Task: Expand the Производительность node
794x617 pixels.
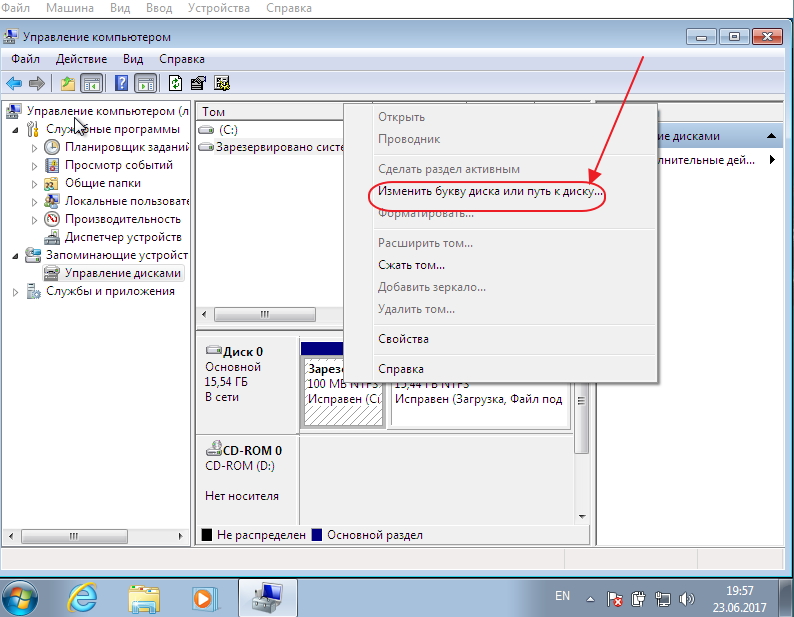Action: pyautogui.click(x=34, y=220)
